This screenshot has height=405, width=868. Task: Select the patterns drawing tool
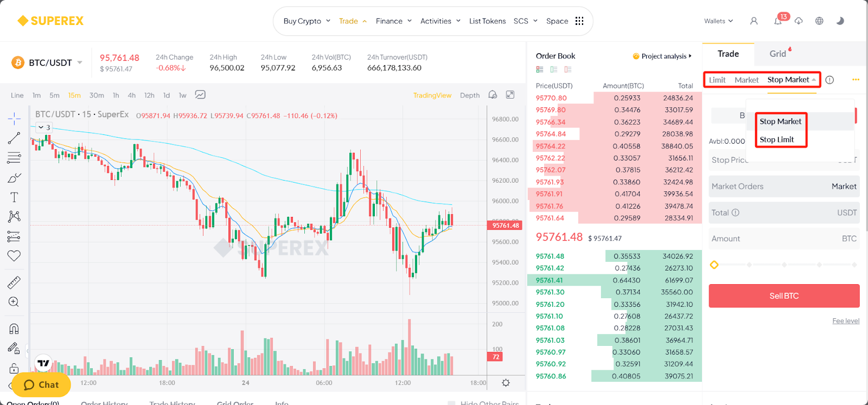(14, 217)
